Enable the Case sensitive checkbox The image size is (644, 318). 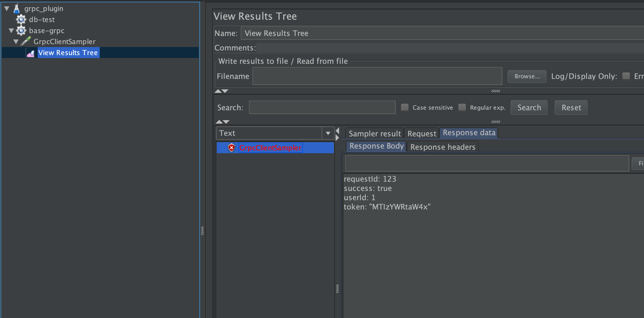click(x=405, y=107)
